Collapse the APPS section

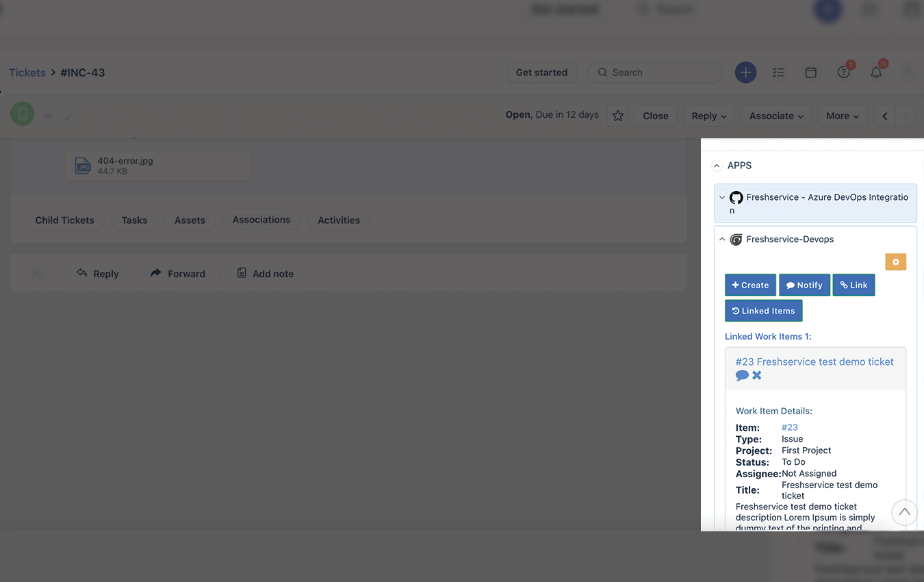tap(717, 166)
